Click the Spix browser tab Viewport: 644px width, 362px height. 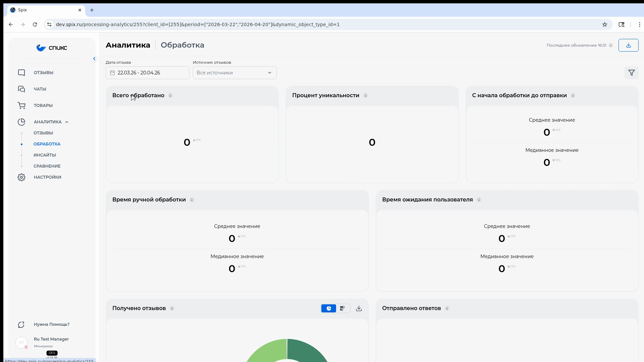point(46,10)
